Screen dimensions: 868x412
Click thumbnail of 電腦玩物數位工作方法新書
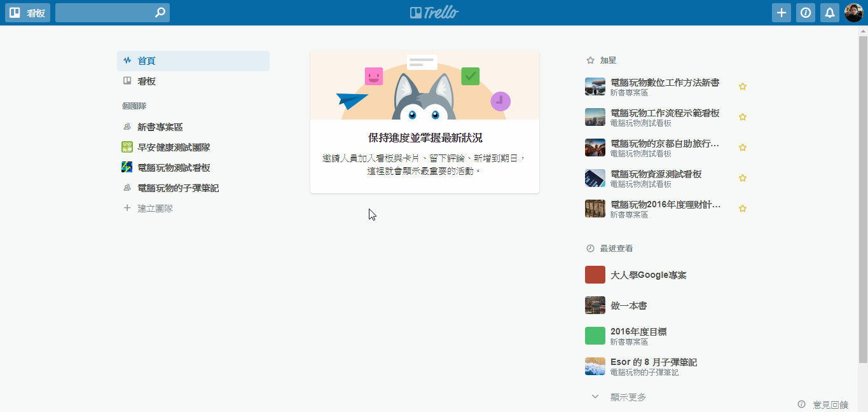(x=595, y=86)
